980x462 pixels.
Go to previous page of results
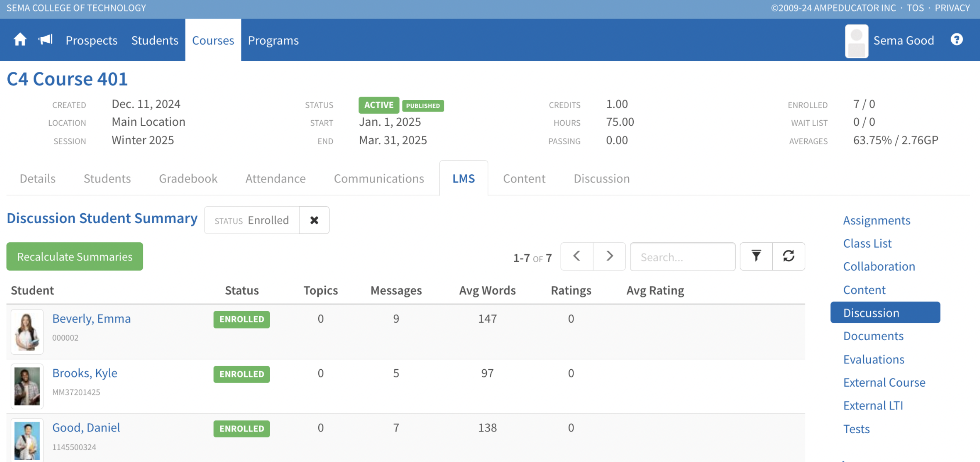[576, 256]
